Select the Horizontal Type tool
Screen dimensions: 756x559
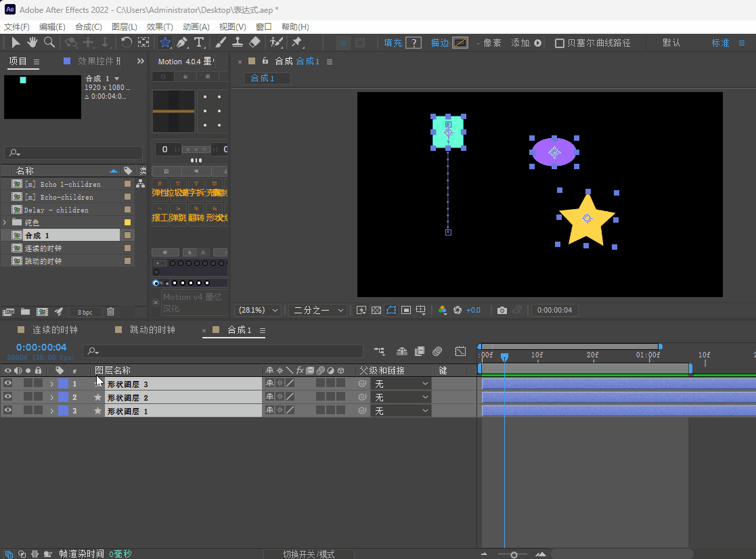click(199, 43)
